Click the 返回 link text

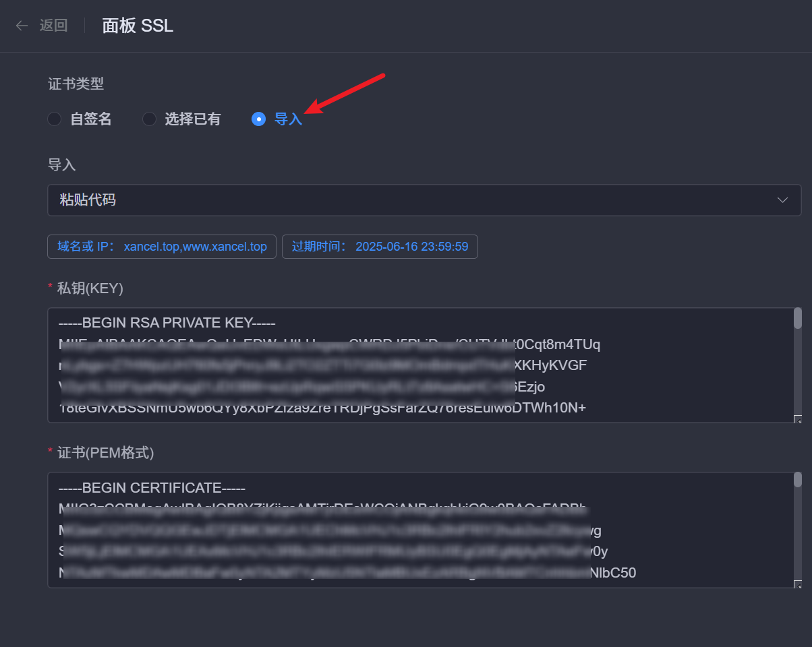point(53,26)
